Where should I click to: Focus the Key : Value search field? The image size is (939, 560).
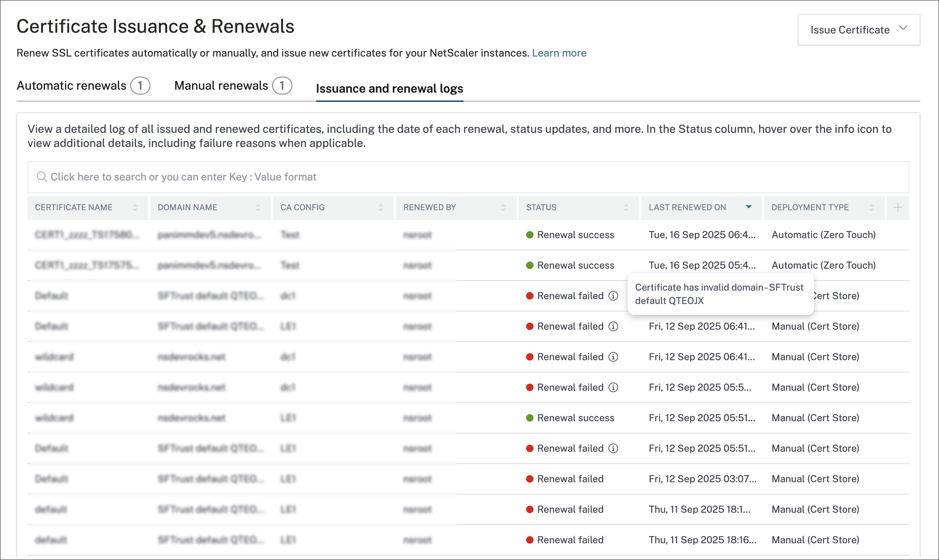click(468, 177)
